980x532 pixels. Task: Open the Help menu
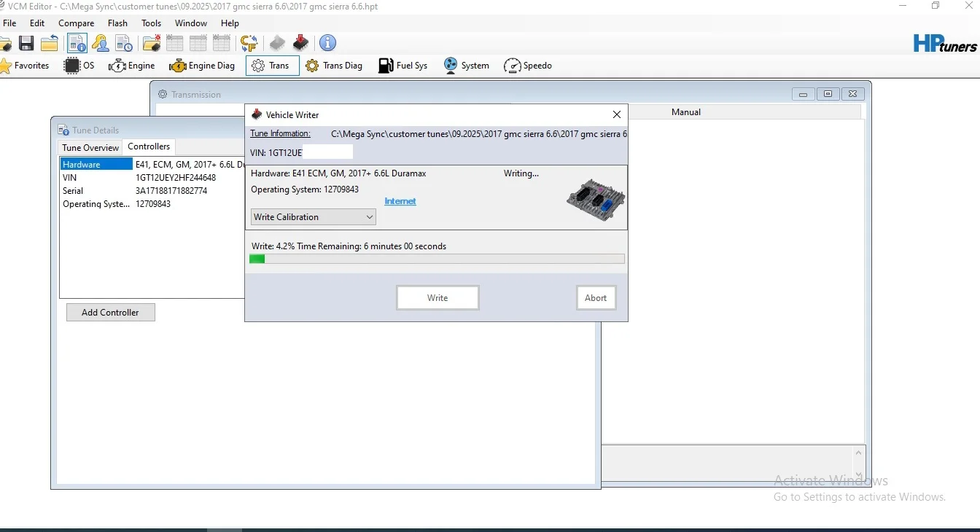(230, 23)
